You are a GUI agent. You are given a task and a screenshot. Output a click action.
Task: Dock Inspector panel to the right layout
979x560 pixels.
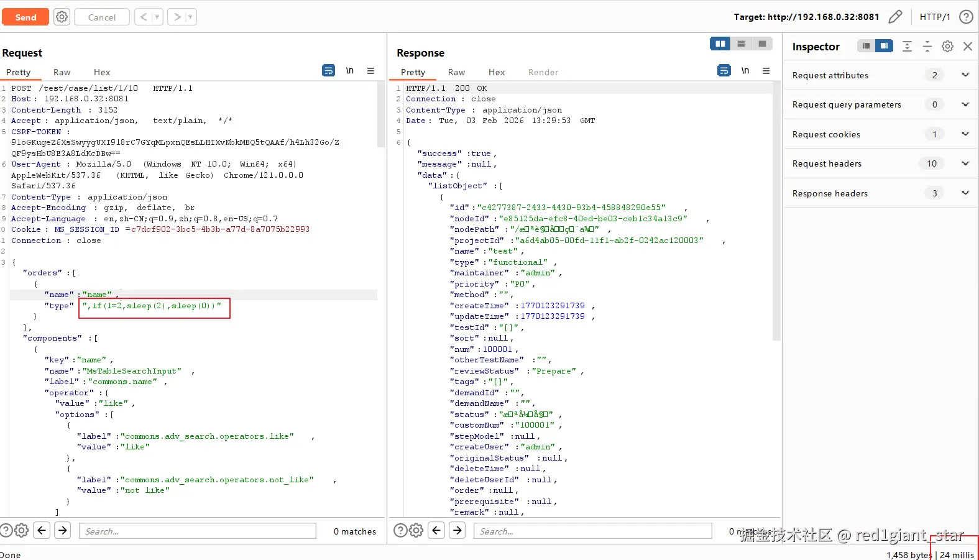click(884, 46)
